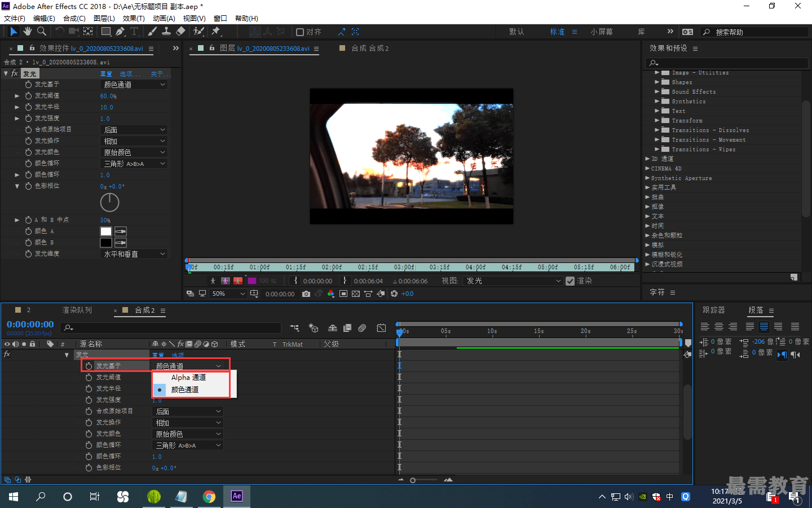812x508 pixels.
Task: Switch to the 跟踪器 panel tab
Action: (713, 310)
